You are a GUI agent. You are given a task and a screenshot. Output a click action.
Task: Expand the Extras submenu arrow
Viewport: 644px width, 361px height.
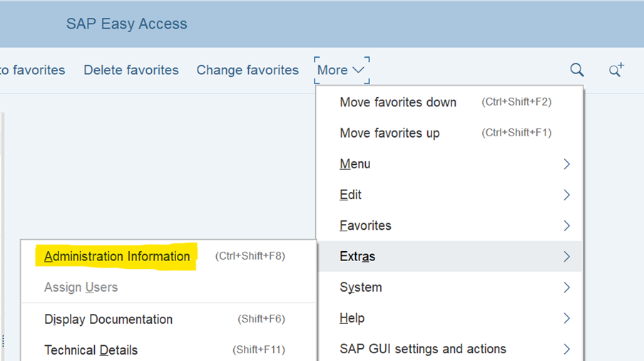click(x=566, y=257)
